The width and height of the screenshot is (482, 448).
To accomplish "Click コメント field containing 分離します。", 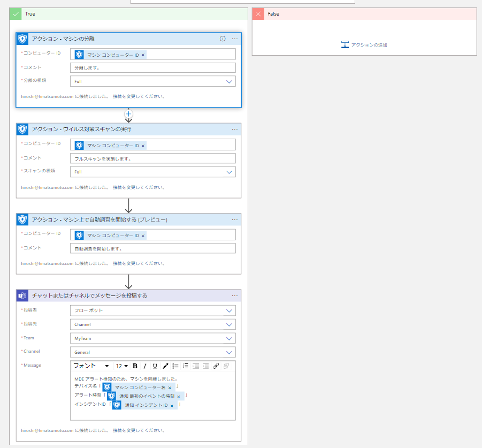I will pyautogui.click(x=153, y=67).
